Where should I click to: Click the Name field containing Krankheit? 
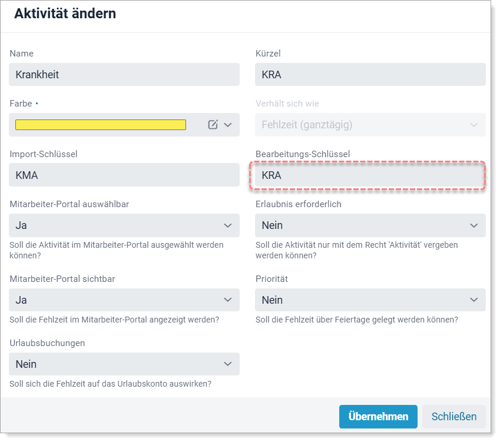click(124, 75)
